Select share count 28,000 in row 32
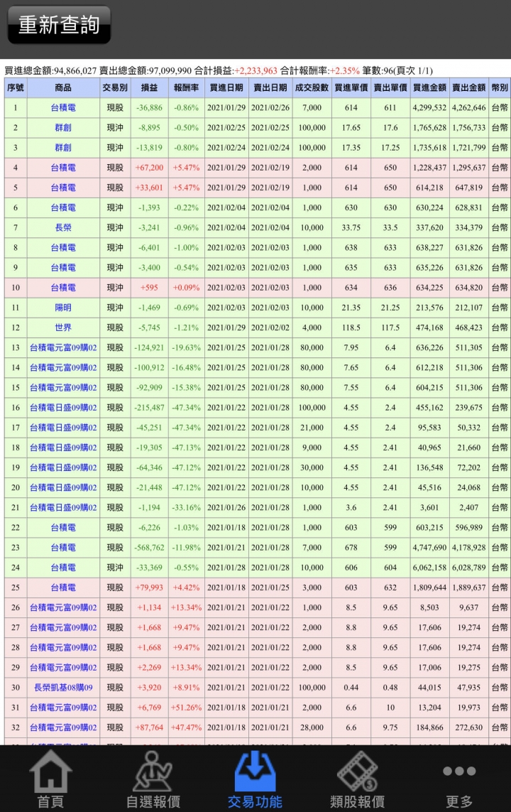 312,727
